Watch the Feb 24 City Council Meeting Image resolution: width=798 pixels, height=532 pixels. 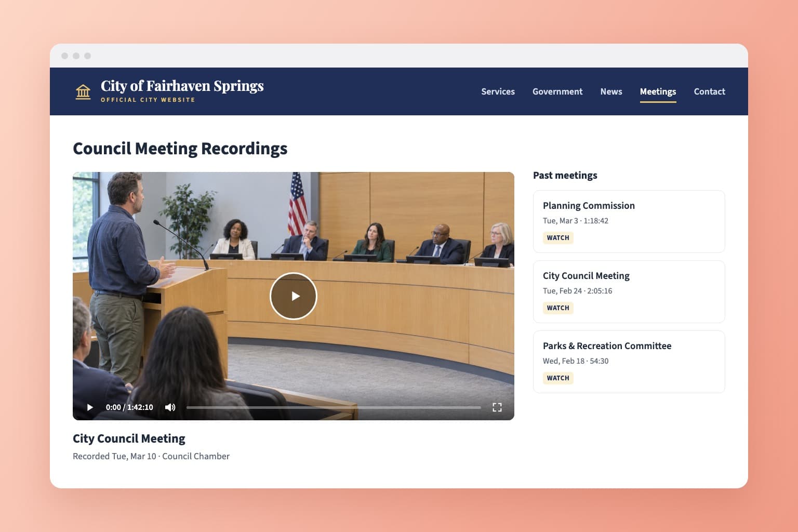click(x=558, y=308)
